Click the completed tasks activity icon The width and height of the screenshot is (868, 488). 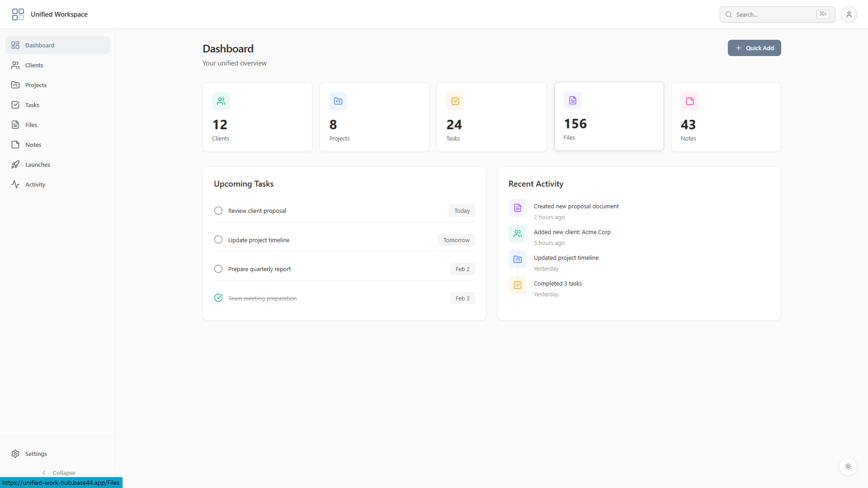point(518,285)
